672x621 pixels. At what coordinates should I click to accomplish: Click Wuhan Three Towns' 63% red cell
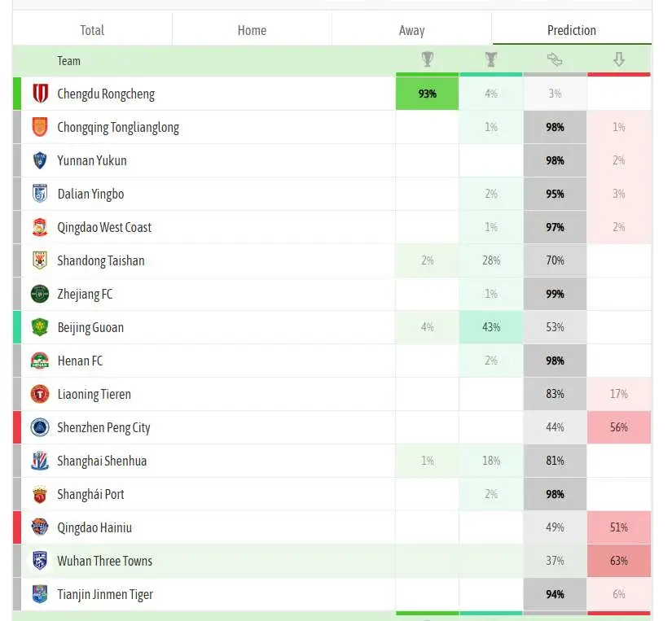click(619, 561)
